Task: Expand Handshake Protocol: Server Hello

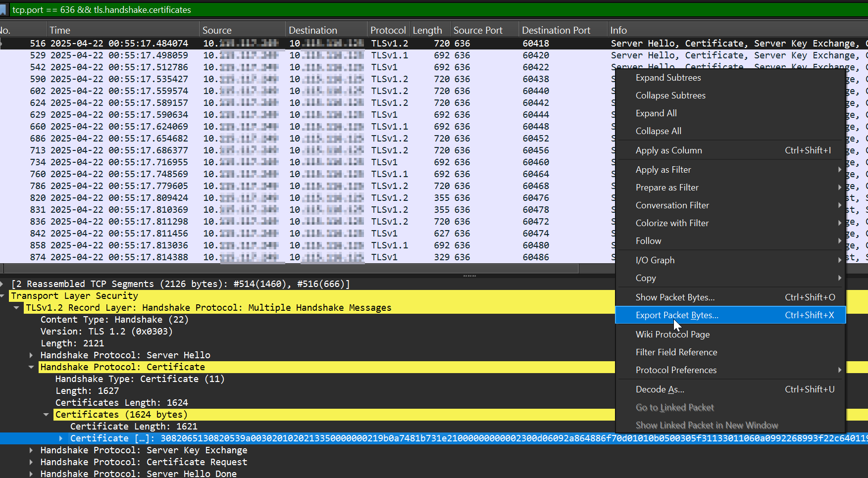Action: 31,355
